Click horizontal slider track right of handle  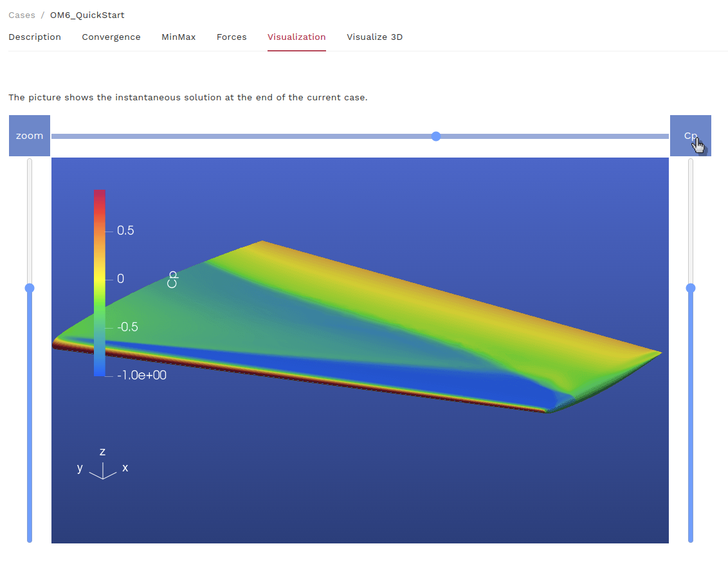point(553,136)
